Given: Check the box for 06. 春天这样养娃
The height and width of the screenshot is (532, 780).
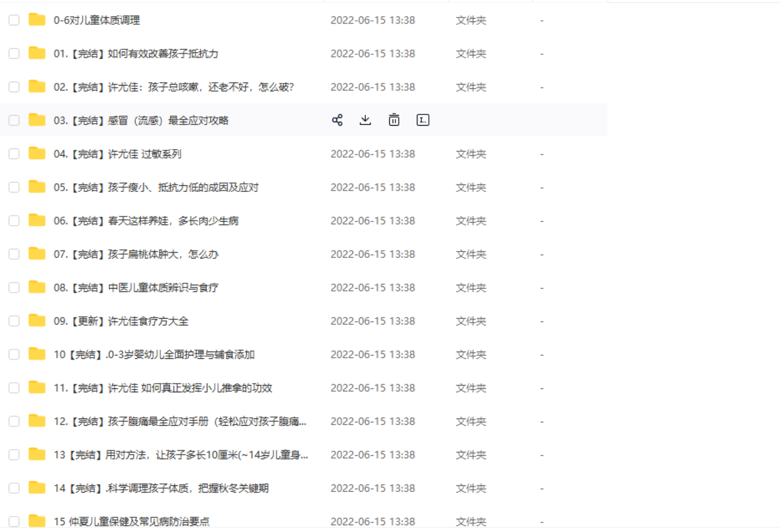Looking at the screenshot, I should (14, 221).
